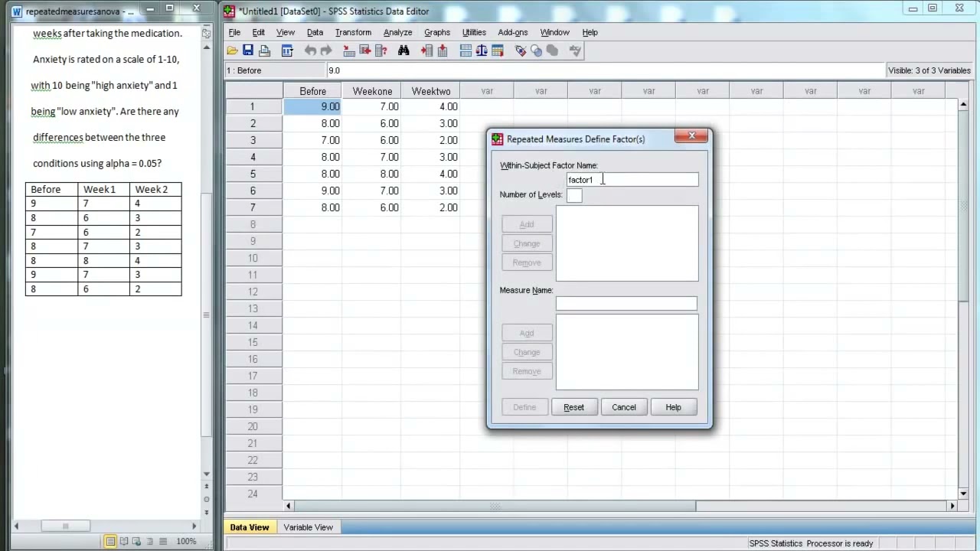This screenshot has width=980, height=551.
Task: Click the Insert Cases toolbar icon
Action: pos(426,51)
